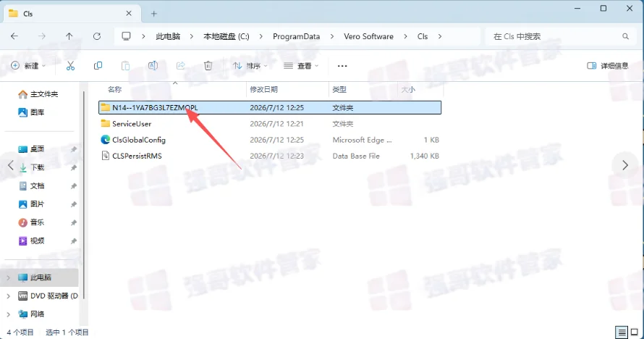Go back to the previous folder

pyautogui.click(x=14, y=36)
